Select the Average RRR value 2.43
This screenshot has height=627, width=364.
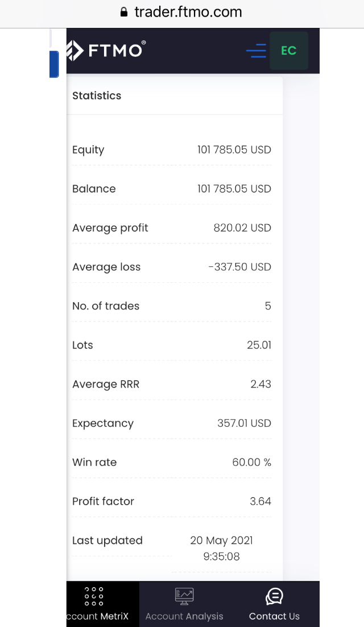260,385
